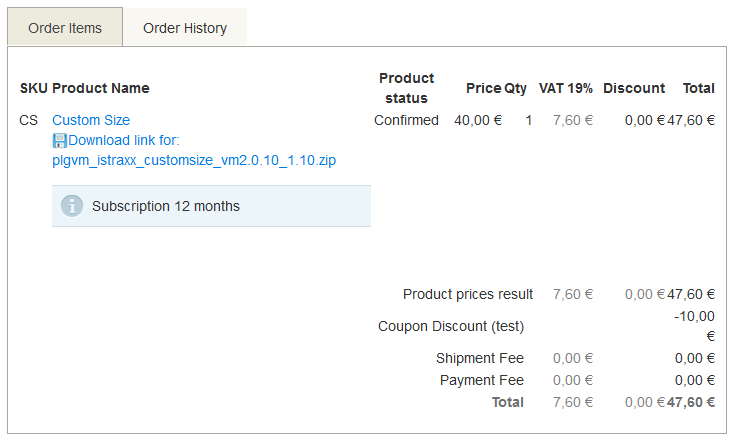Switch to the Order History tab
733x440 pixels.
pos(185,28)
